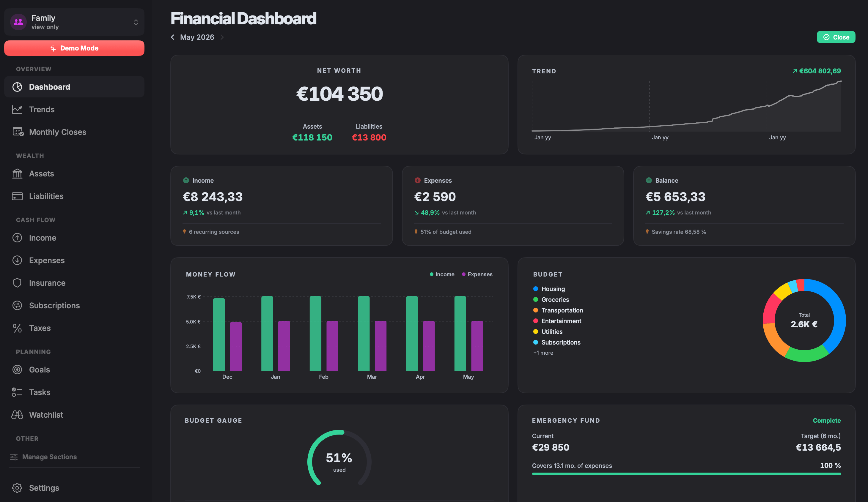
Task: Navigate to Subscriptions
Action: point(74,305)
